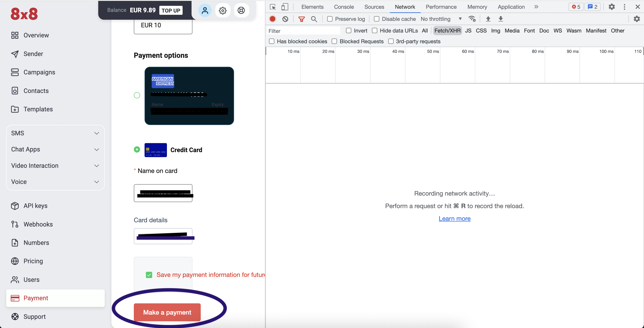Switch to Console tab
Image resolution: width=644 pixels, height=328 pixels.
click(344, 7)
